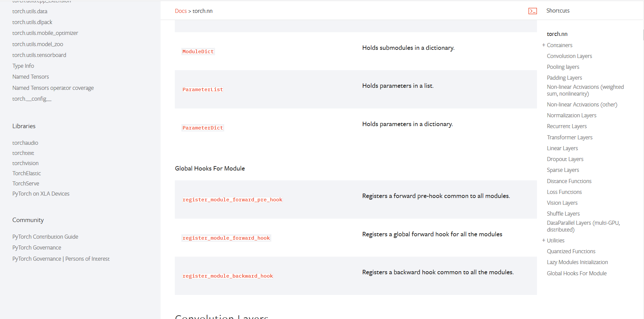Open the Docs breadcrumb link
Screen dimensions: 644x319
tap(181, 11)
